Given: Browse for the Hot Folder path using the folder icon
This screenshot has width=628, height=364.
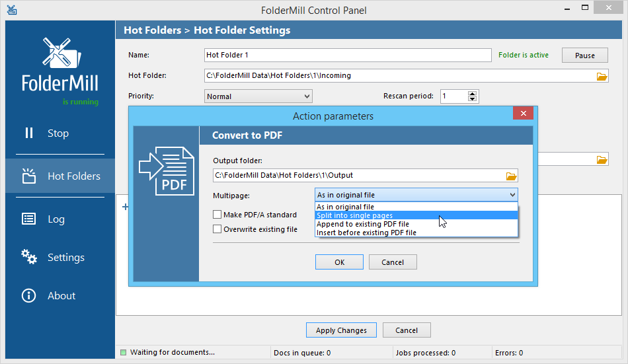Looking at the screenshot, I should coord(602,76).
